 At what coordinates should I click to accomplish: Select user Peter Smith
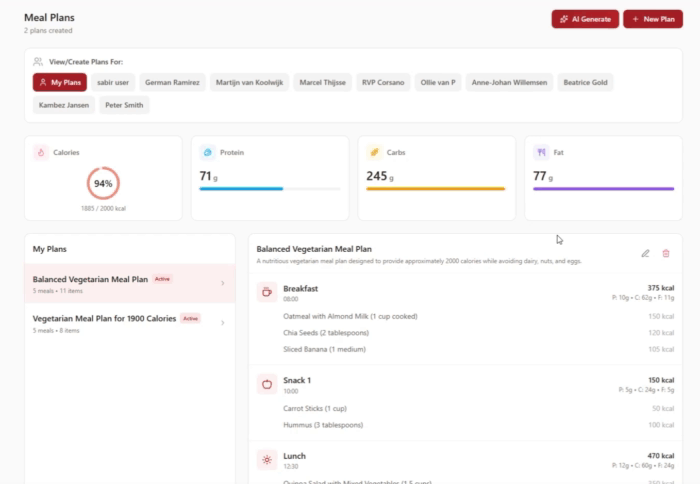click(x=124, y=105)
